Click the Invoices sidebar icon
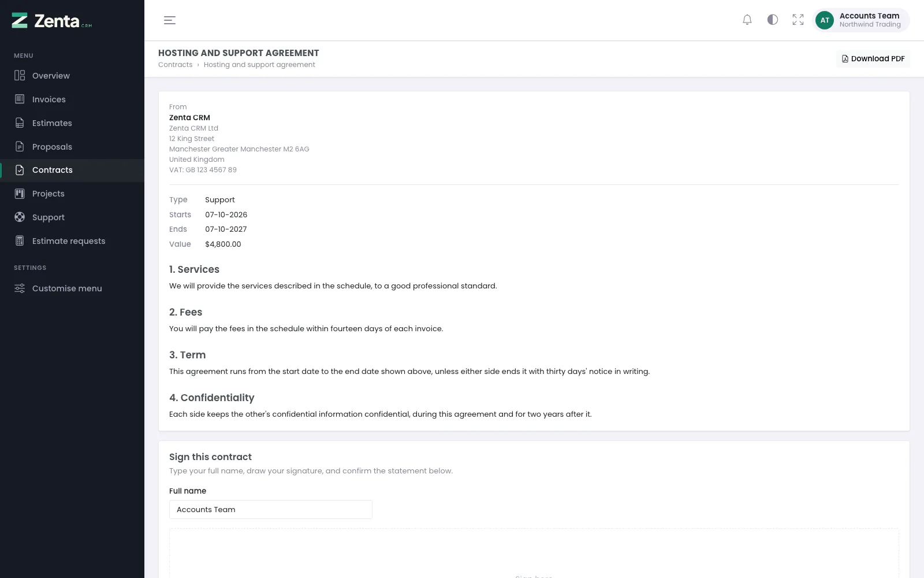The width and height of the screenshot is (924, 578). (20, 99)
